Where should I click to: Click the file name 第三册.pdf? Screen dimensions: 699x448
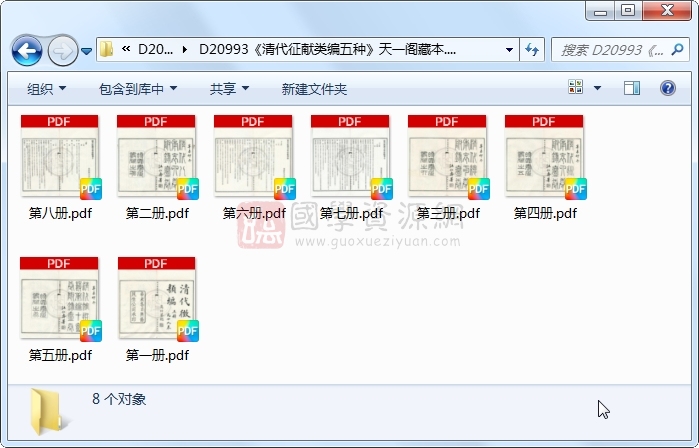(x=448, y=213)
